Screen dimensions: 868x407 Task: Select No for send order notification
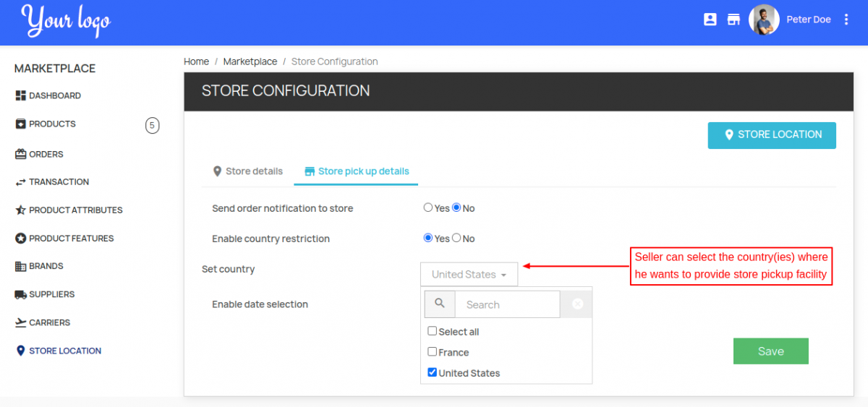[x=456, y=208]
